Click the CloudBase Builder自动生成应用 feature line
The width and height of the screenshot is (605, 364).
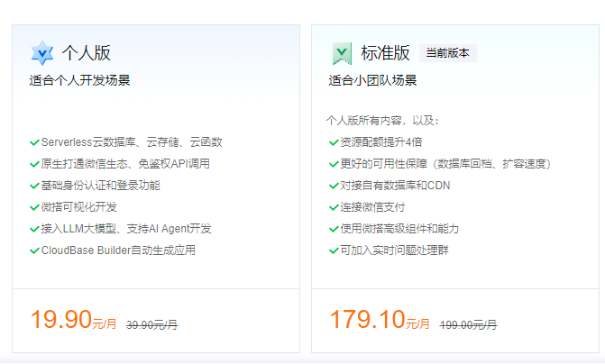(x=118, y=250)
